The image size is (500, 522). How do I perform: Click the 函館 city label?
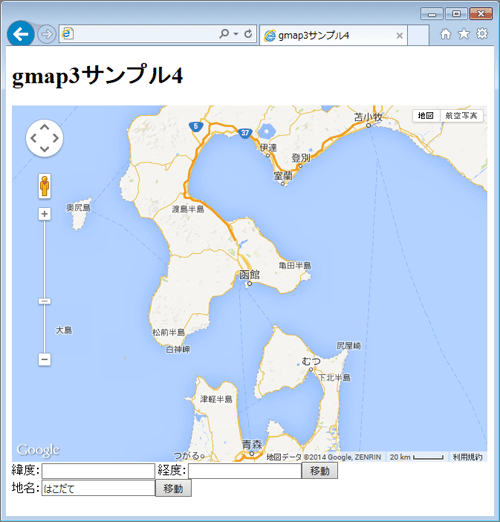coord(249,275)
